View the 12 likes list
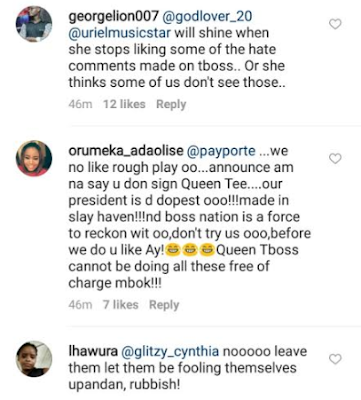Viewport: 361px width, 400px height. [124, 104]
